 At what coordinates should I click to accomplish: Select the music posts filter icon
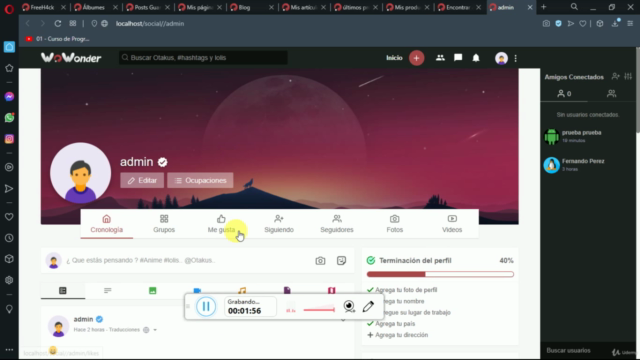(242, 290)
